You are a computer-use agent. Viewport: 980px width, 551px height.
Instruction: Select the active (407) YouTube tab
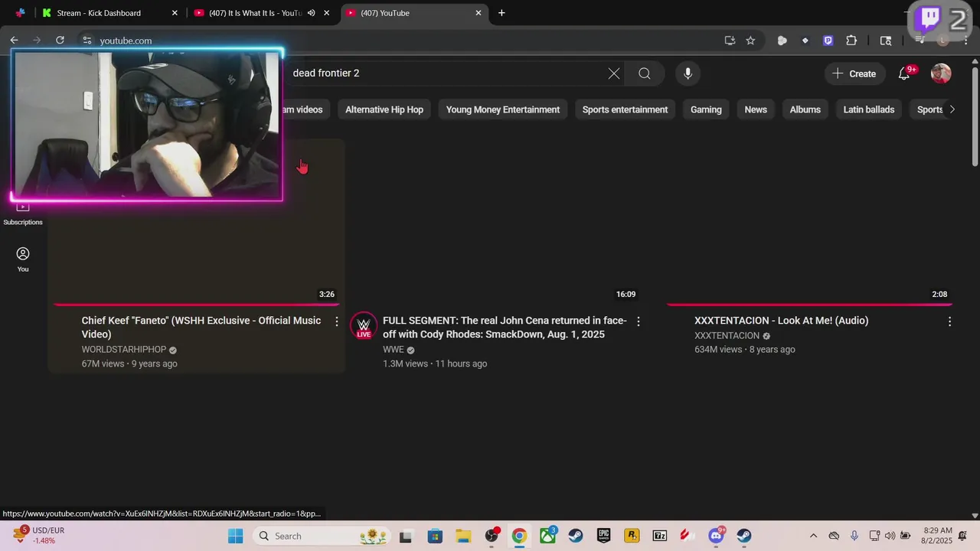click(413, 13)
